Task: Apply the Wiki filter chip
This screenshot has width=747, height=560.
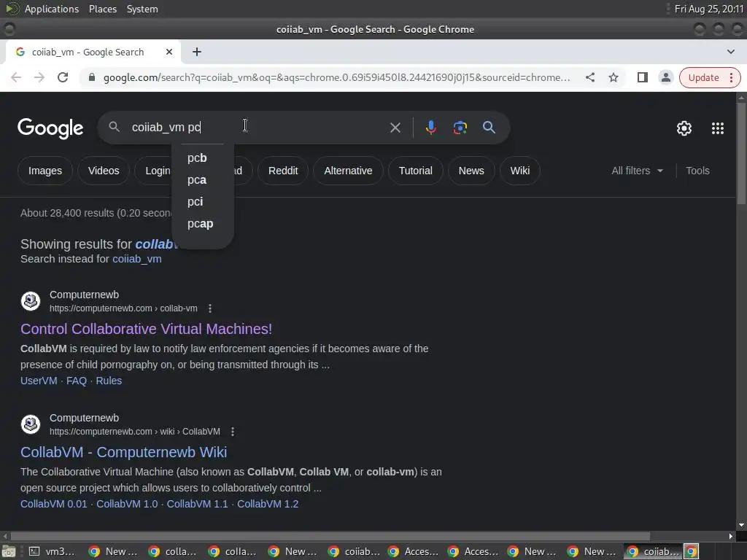Action: coord(519,171)
